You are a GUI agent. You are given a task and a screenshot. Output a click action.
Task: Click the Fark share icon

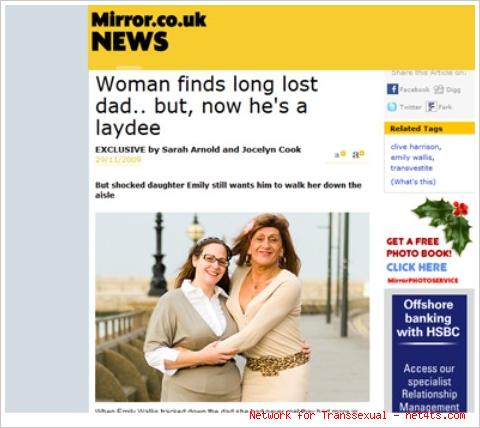pos(431,107)
